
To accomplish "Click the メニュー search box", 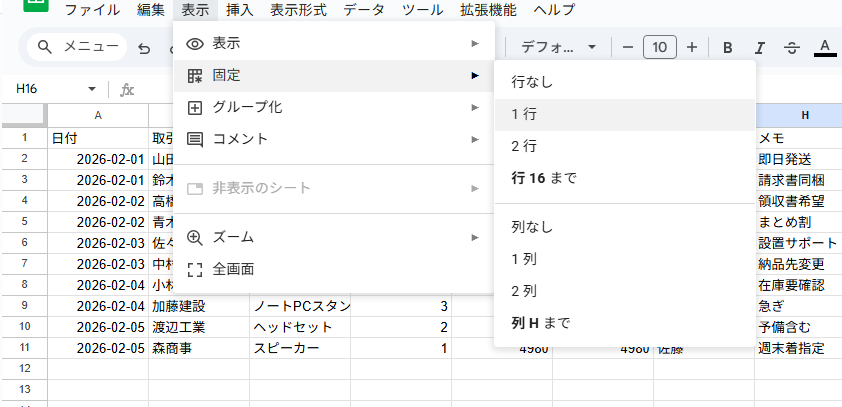I will point(80,47).
